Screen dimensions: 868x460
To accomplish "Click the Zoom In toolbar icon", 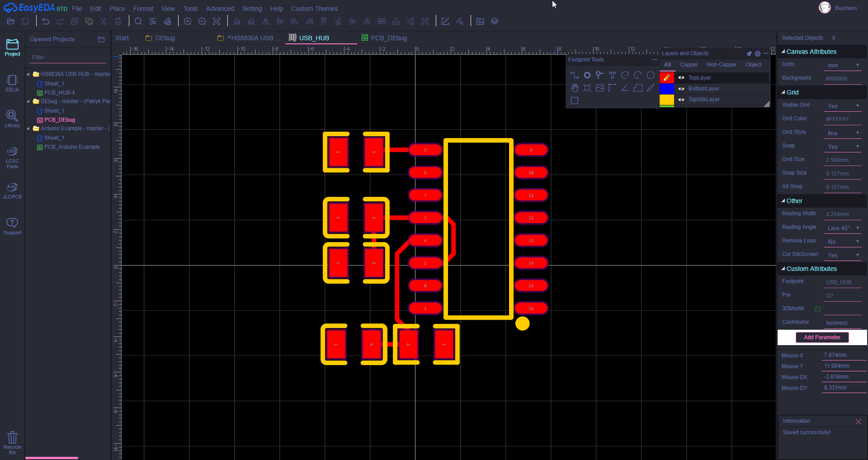I will coord(188,21).
